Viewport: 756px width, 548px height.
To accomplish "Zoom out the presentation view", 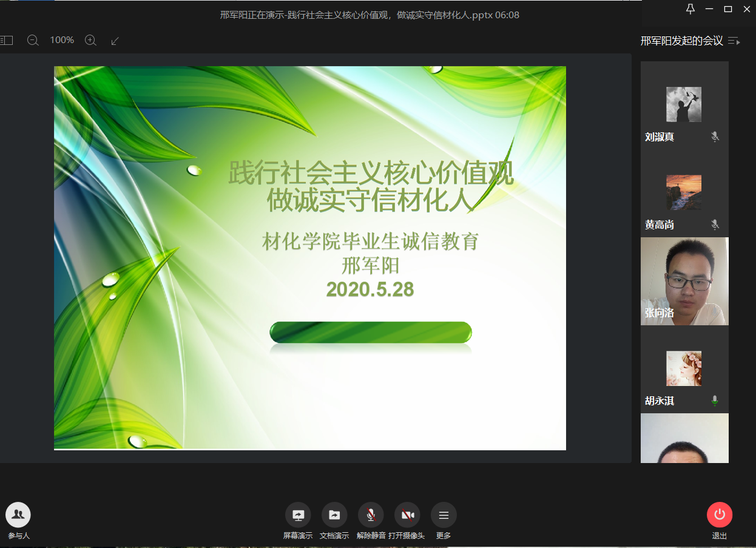I will pyautogui.click(x=33, y=41).
